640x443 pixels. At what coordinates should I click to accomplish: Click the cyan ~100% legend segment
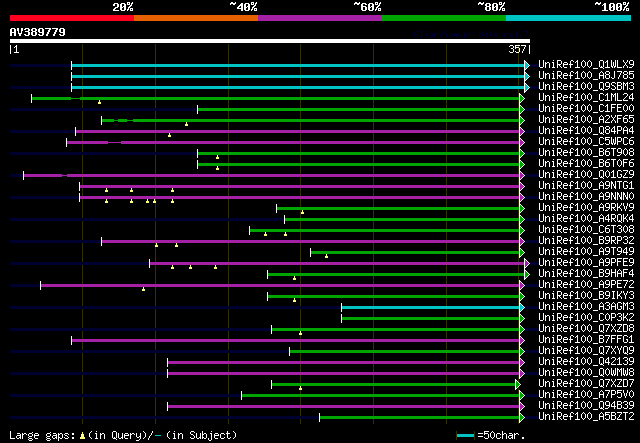(x=569, y=18)
